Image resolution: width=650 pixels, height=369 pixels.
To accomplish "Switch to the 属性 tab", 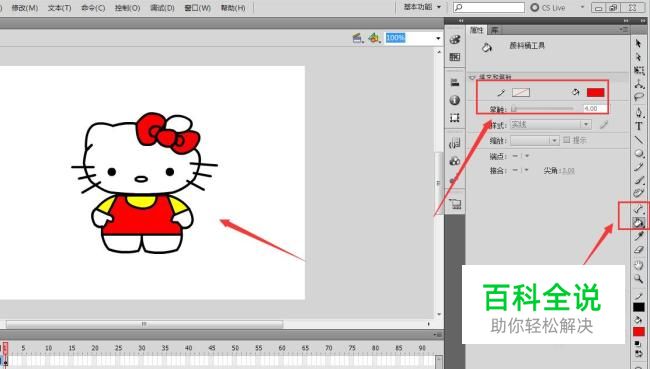I will point(476,30).
